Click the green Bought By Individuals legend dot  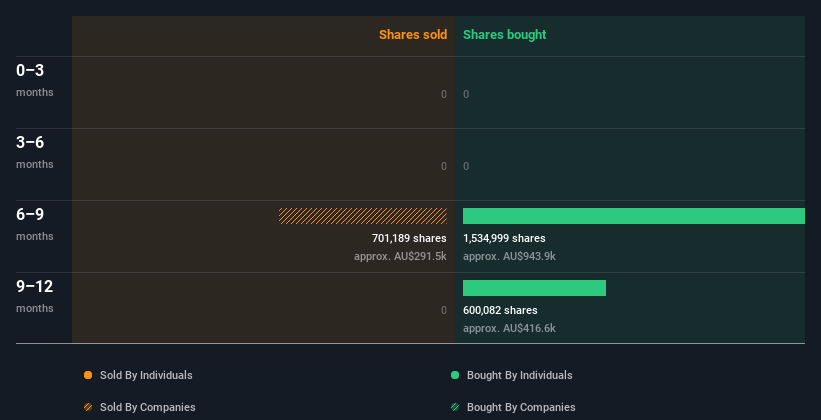[455, 375]
